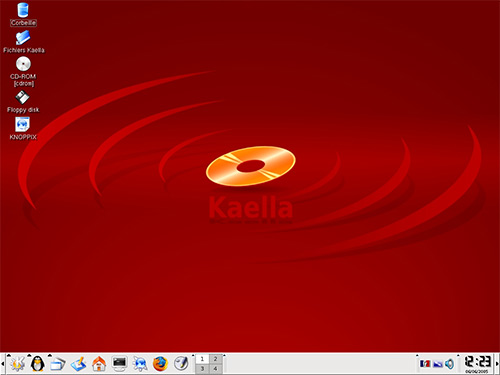This screenshot has height=375, width=500.
Task: Launch Firefox from the panel
Action: pyautogui.click(x=160, y=364)
